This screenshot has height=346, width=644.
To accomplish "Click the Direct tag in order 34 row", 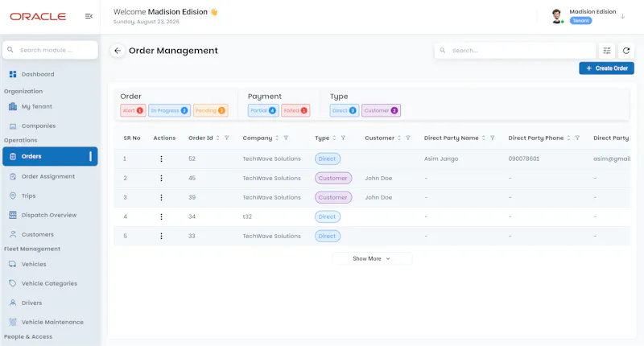I will coord(328,216).
